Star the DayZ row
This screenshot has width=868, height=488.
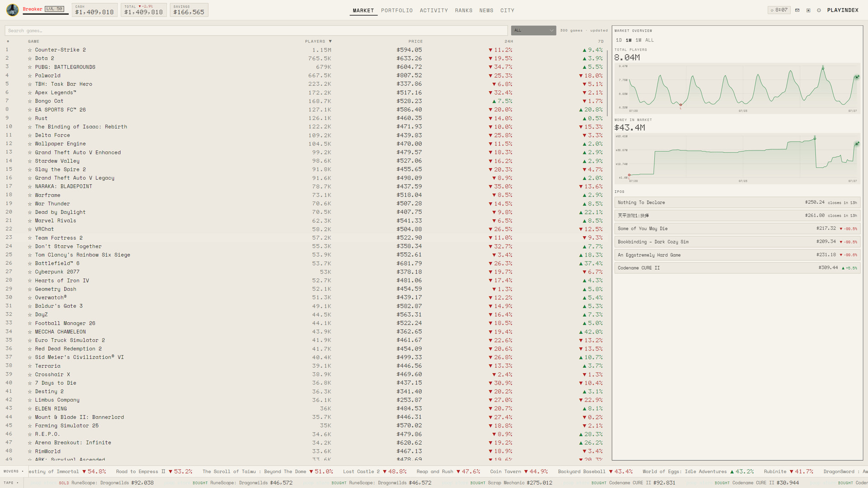[x=30, y=315]
